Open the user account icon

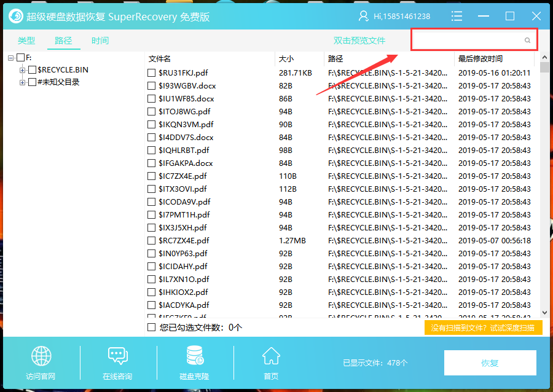click(x=363, y=16)
